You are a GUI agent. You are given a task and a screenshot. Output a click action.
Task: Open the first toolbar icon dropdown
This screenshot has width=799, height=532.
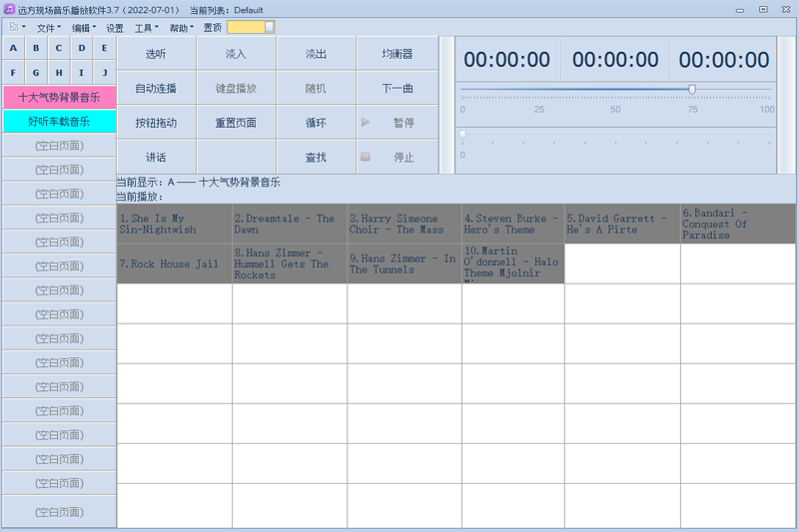(18, 28)
